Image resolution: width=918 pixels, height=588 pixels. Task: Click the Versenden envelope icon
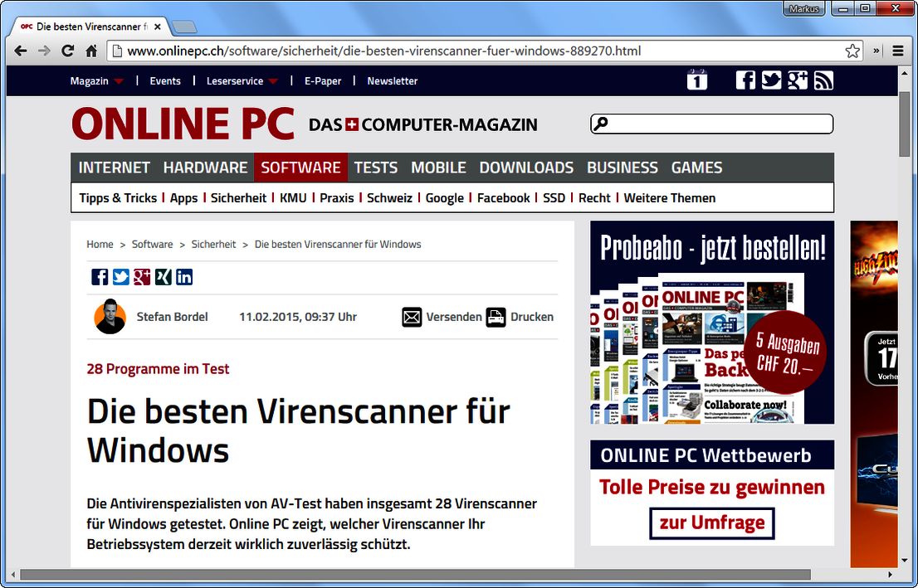[412, 317]
